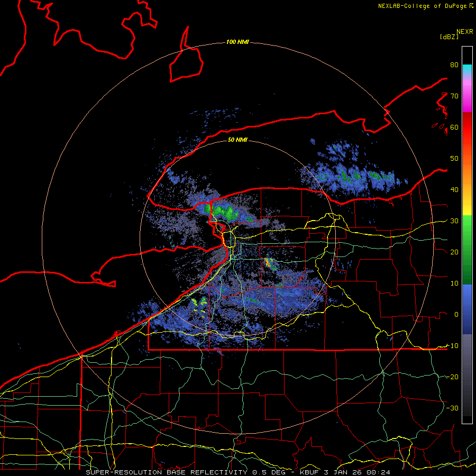Click "SUPER-RESOLUTION BASE REFLECTIVITY" caption text
476x476 pixels.
(166, 472)
